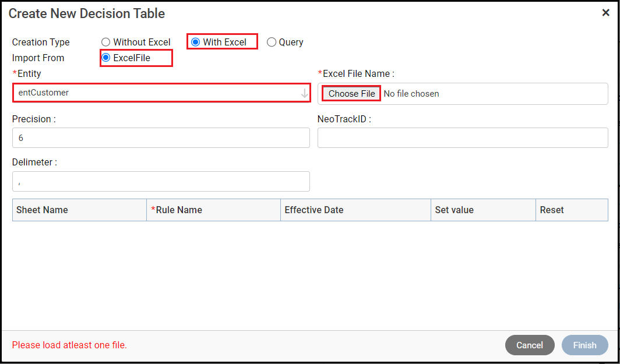Click the Sheet Name column header
This screenshot has height=364, width=620.
42,210
